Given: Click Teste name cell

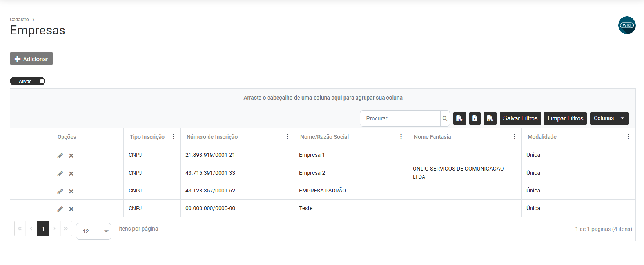Looking at the screenshot, I should pos(351,208).
